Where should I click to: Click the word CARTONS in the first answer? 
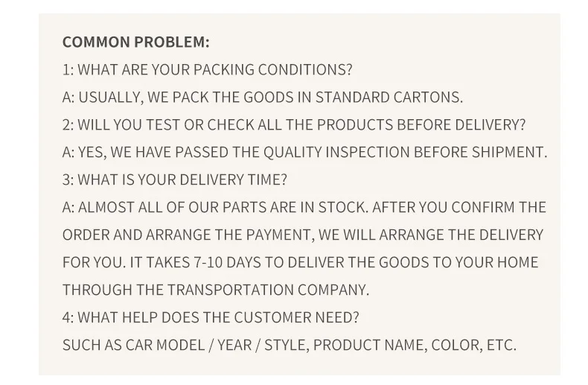(428, 98)
